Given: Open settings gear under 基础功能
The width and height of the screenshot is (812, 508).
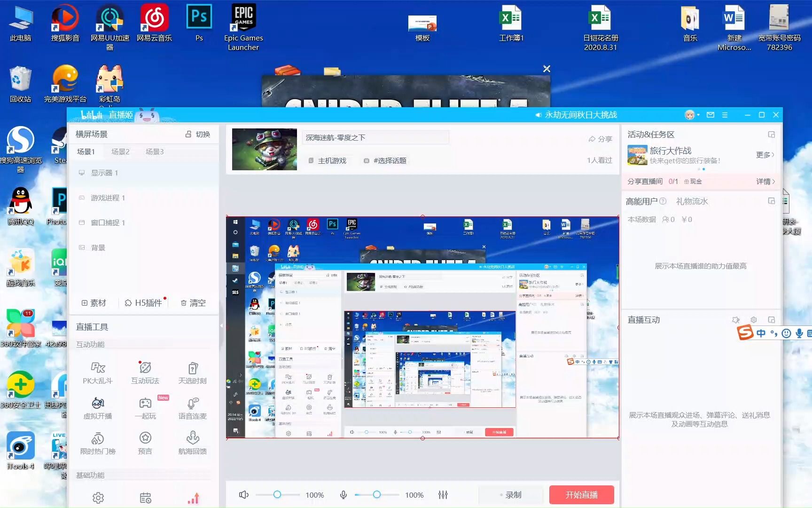Looking at the screenshot, I should click(98, 498).
